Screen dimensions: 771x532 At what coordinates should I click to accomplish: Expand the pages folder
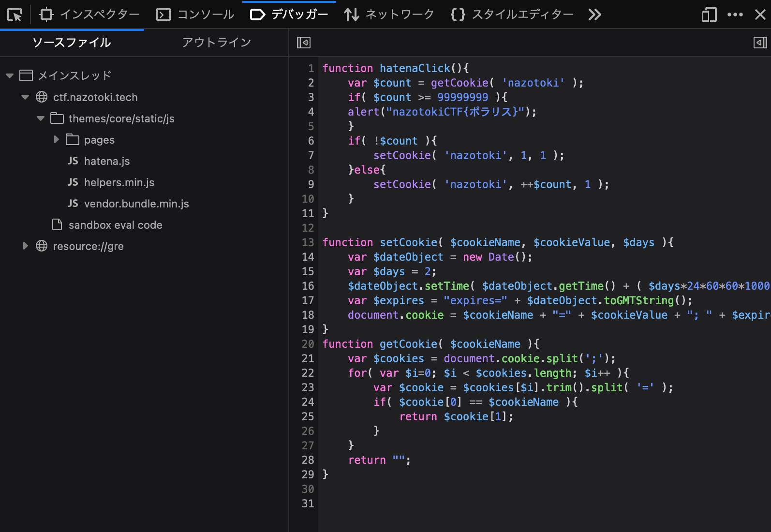[x=56, y=140]
